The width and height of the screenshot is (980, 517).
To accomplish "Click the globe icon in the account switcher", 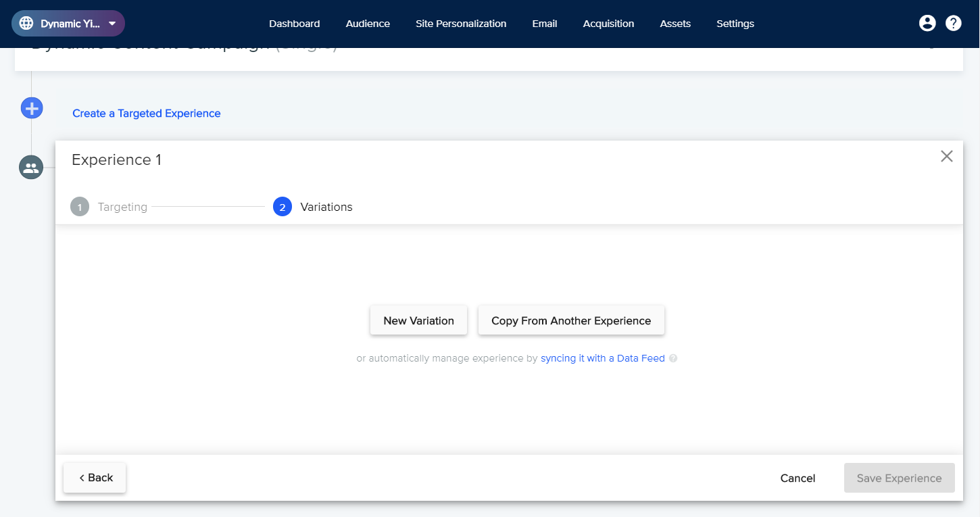I will 26,22.
